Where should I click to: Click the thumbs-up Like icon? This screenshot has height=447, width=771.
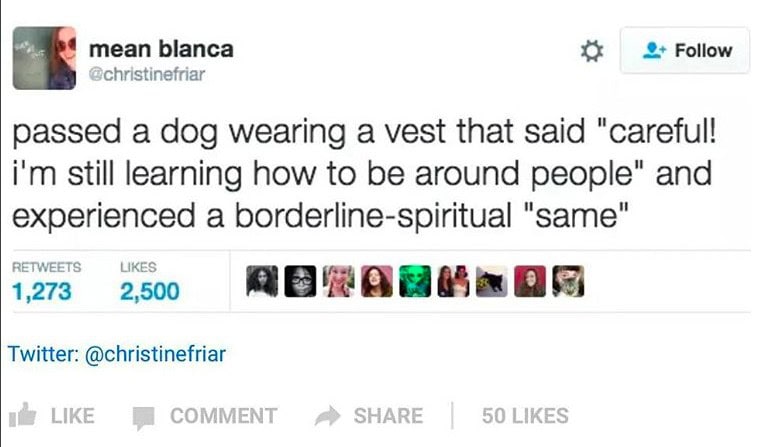[x=23, y=415]
